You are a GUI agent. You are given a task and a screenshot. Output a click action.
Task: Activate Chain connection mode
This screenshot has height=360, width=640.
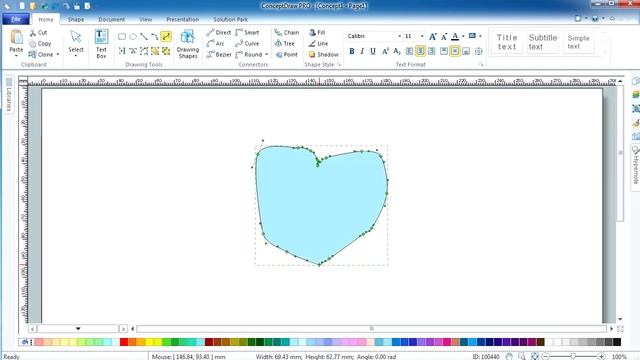287,32
